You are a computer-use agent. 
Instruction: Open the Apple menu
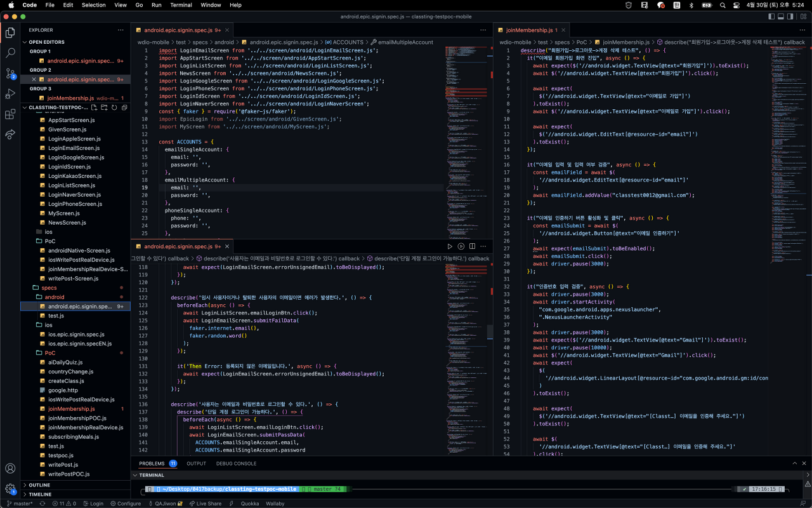pyautogui.click(x=11, y=5)
